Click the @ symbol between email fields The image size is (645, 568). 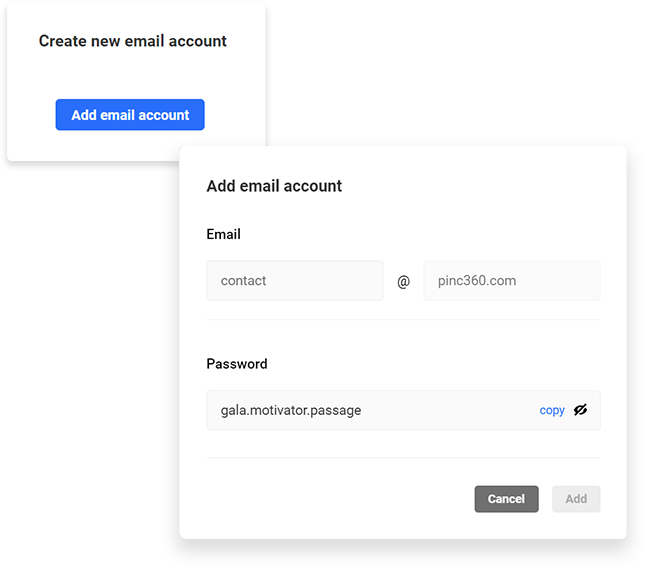click(x=404, y=281)
